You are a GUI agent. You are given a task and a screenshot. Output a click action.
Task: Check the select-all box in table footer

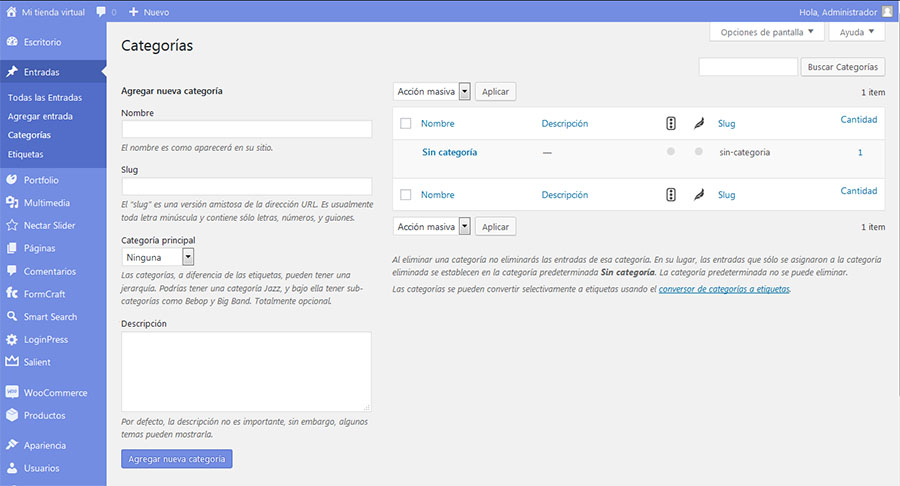(405, 195)
